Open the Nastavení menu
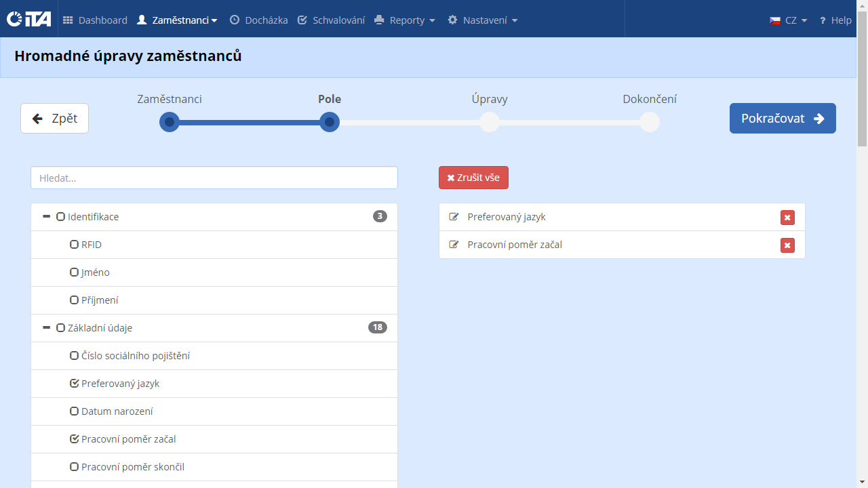This screenshot has width=868, height=488. 482,20
